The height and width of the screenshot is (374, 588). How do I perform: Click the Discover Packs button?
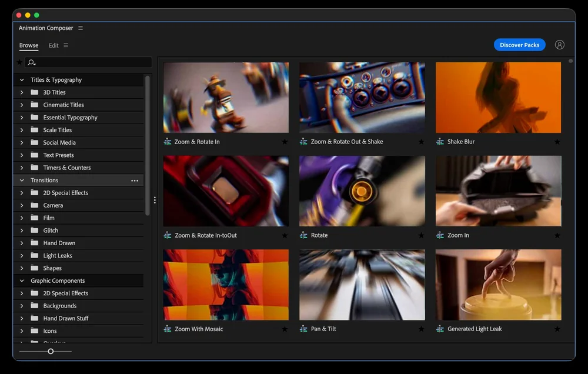pyautogui.click(x=519, y=45)
